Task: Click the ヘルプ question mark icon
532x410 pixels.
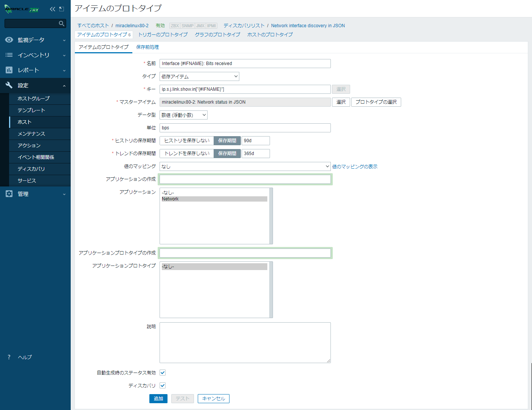Action: tap(9, 357)
